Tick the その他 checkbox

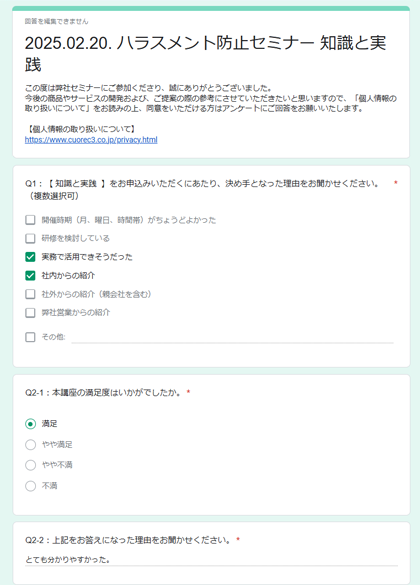coord(30,337)
